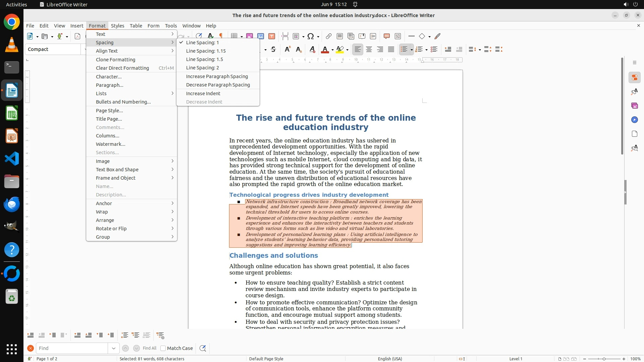
Task: Open the Find history dropdown
Action: [113, 348]
